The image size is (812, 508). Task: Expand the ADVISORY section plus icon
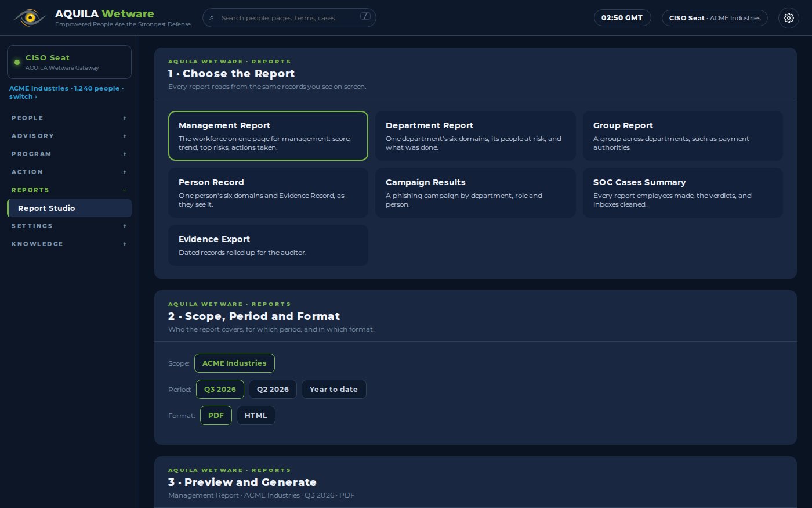[x=125, y=136]
